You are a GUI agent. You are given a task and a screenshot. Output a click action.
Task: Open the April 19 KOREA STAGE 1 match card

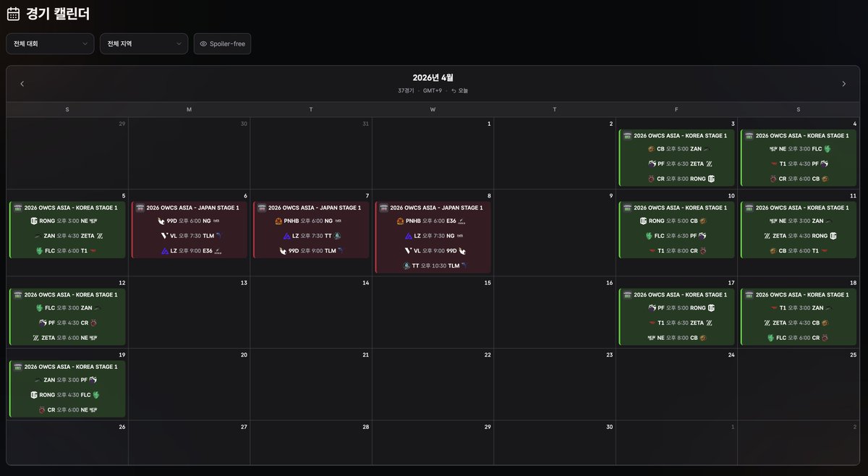(67, 388)
